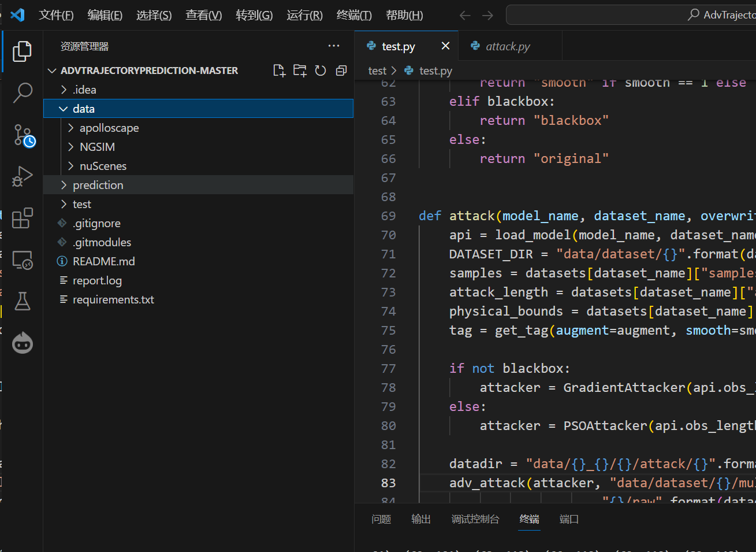Viewport: 756px width, 552px height.
Task: Open the Explorer view in activity bar
Action: 22,51
